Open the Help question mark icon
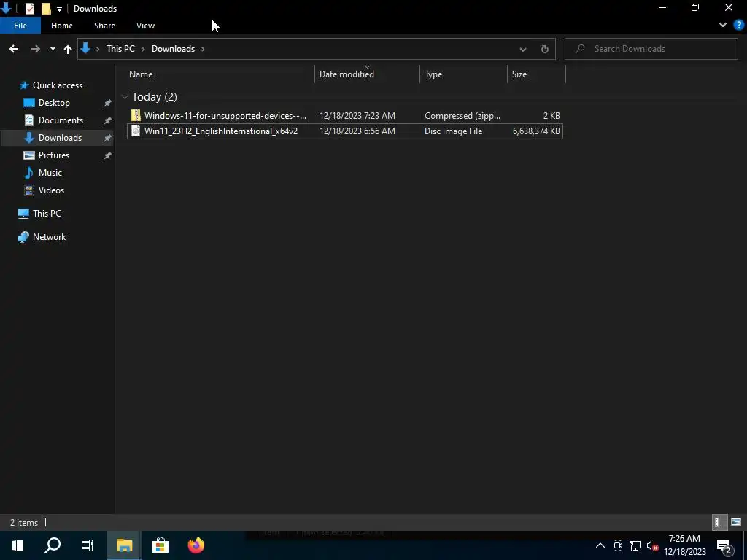The height and width of the screenshot is (560, 747). click(x=738, y=26)
